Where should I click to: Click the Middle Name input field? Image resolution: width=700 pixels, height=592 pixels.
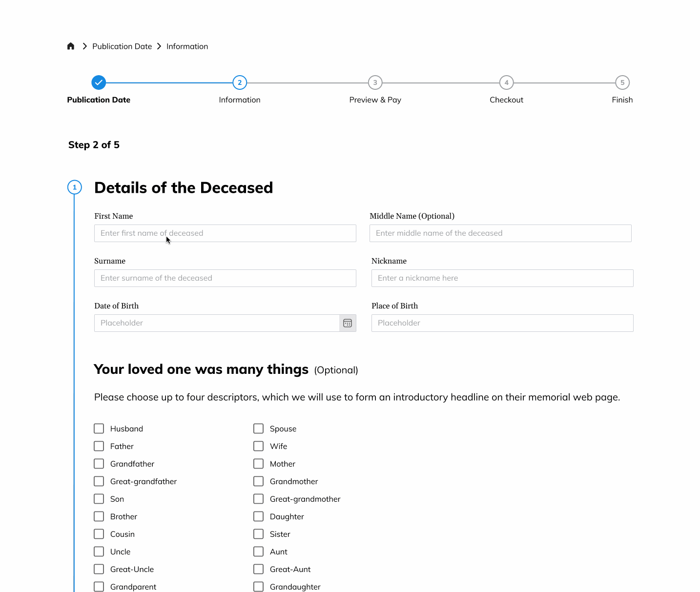pos(500,233)
